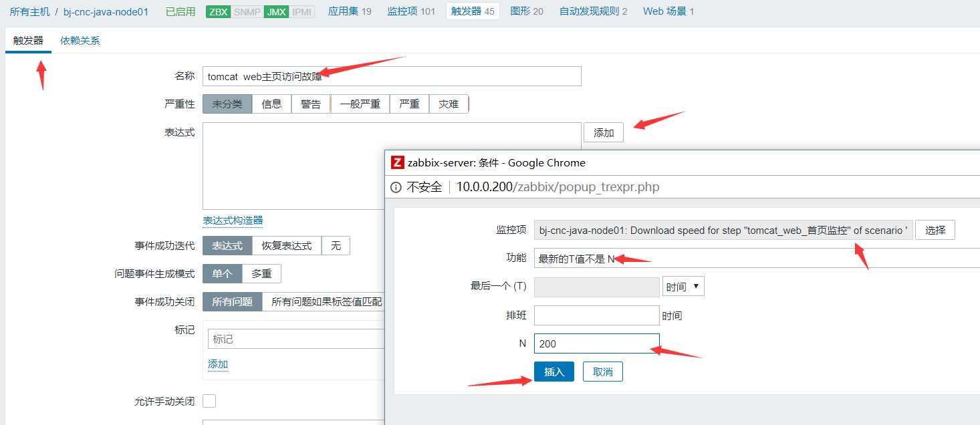The image size is (980, 425).
Task: Set 事件成功迭代 to 恢复表达式
Action: pyautogui.click(x=287, y=246)
